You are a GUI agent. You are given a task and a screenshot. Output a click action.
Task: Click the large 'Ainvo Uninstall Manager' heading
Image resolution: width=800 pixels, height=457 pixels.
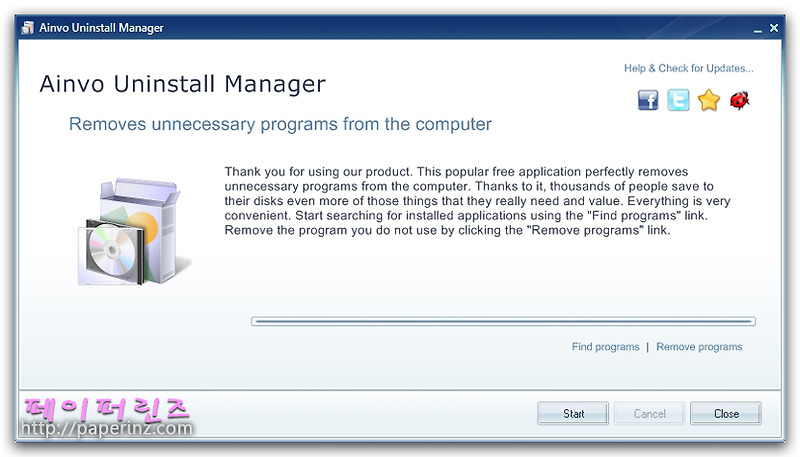click(x=183, y=84)
